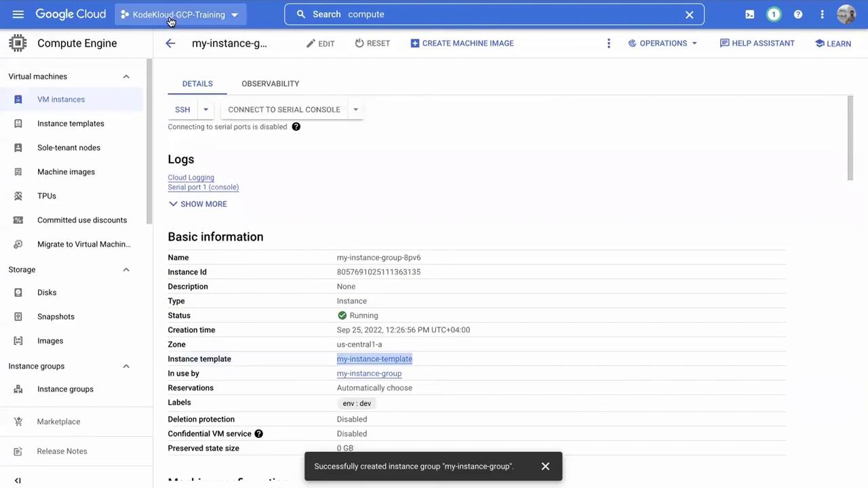
Task: Collapse the sidebar navigation panel
Action: coord(18,481)
